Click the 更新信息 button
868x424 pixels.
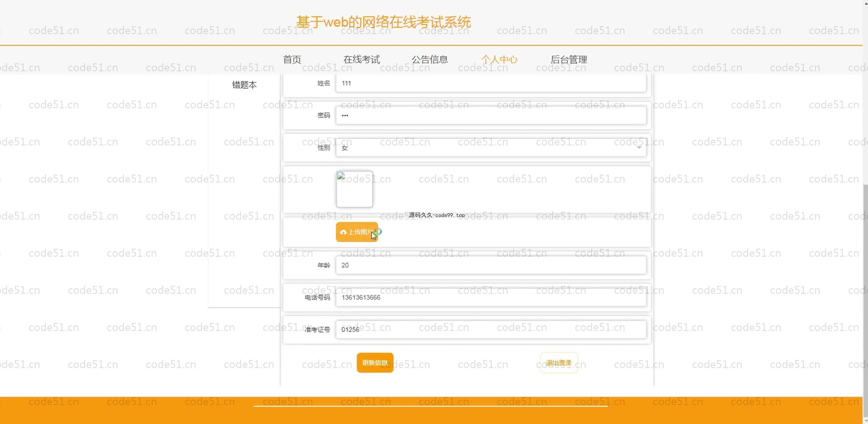pos(375,363)
